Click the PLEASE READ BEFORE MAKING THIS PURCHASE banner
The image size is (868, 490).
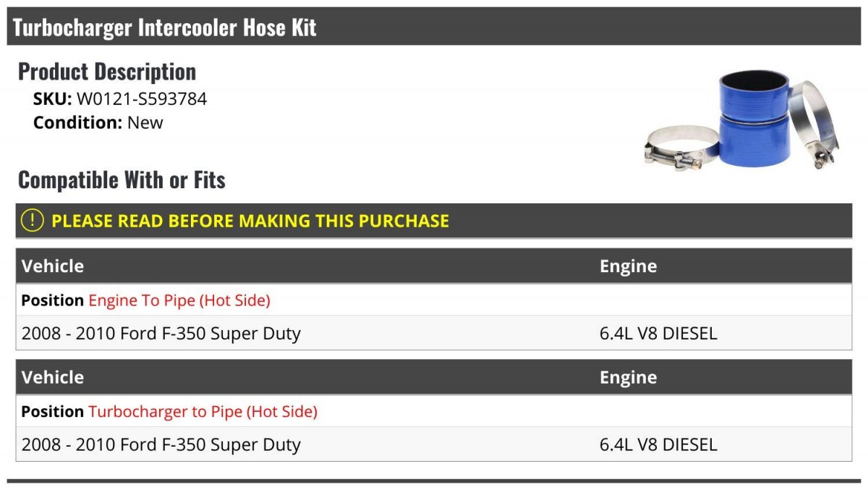[434, 221]
